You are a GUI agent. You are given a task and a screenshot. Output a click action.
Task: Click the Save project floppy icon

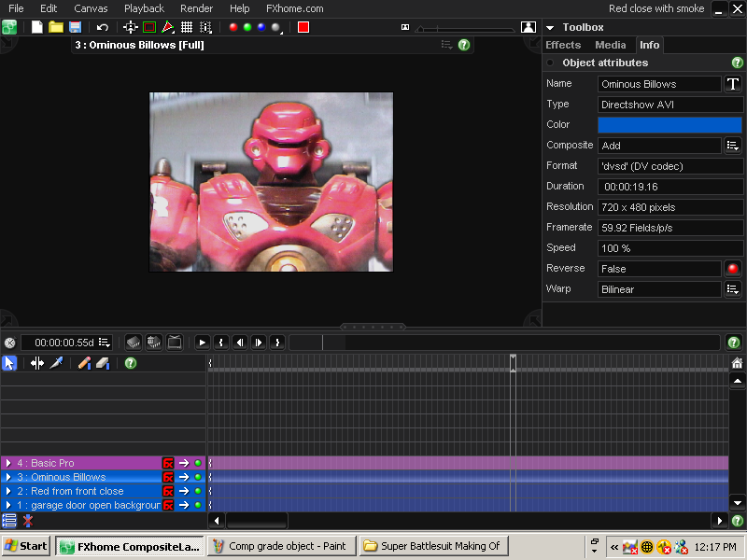75,27
